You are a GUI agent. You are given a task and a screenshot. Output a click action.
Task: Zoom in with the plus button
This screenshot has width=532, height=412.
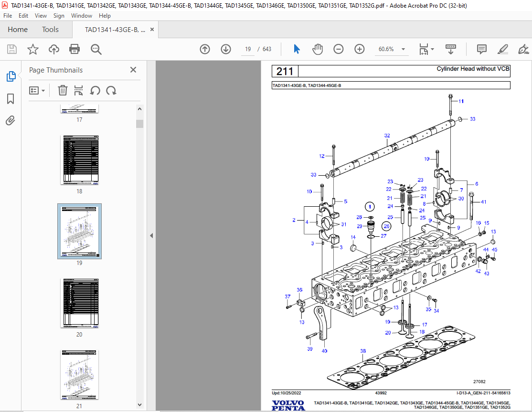tap(359, 49)
